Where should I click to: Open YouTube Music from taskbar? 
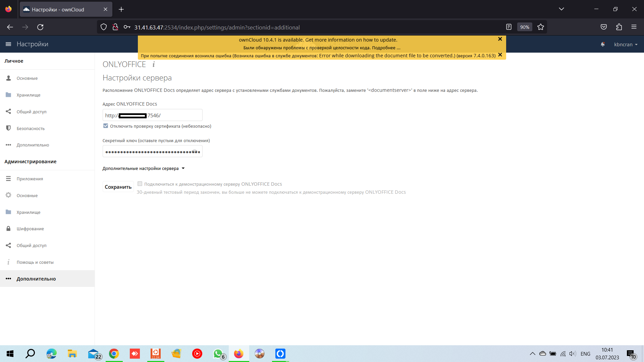[197, 354]
